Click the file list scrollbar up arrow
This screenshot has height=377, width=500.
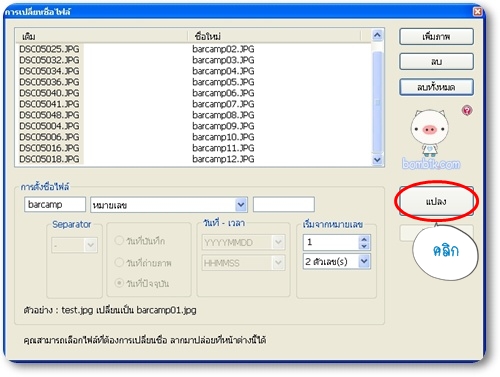click(377, 35)
